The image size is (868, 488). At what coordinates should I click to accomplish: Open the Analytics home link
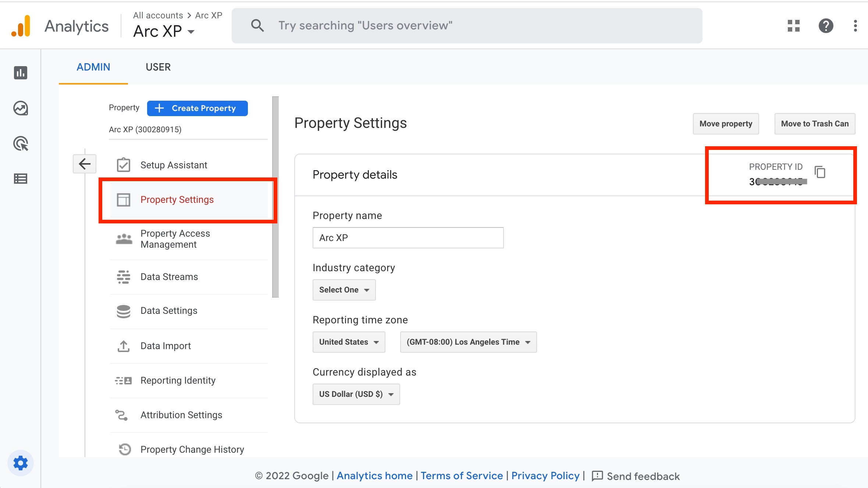(374, 476)
